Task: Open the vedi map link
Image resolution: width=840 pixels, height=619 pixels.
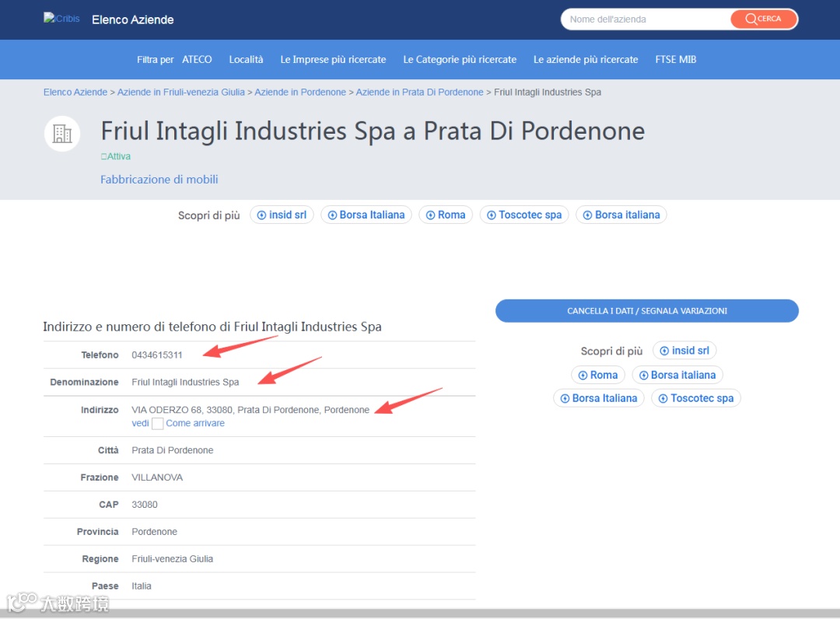Action: click(x=140, y=423)
